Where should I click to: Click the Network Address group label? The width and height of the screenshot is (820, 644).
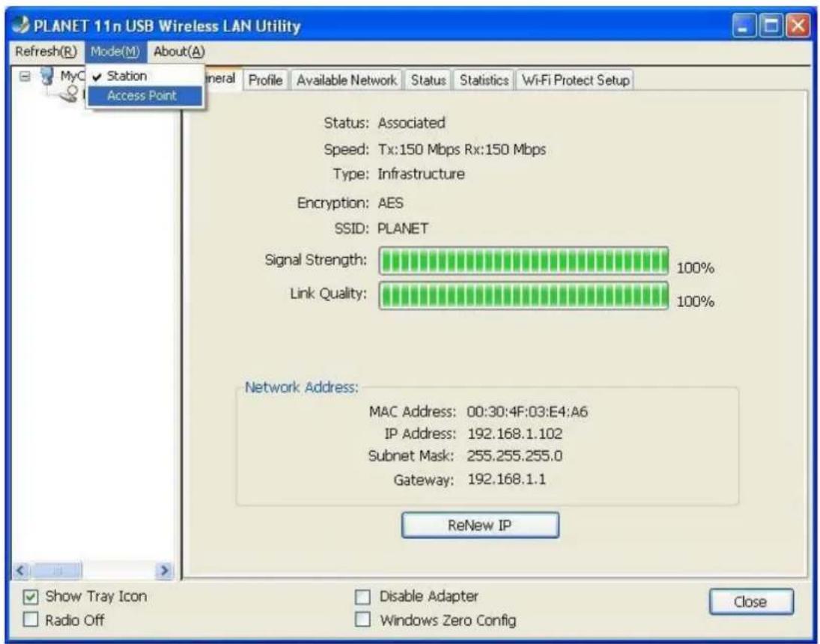pyautogui.click(x=302, y=387)
